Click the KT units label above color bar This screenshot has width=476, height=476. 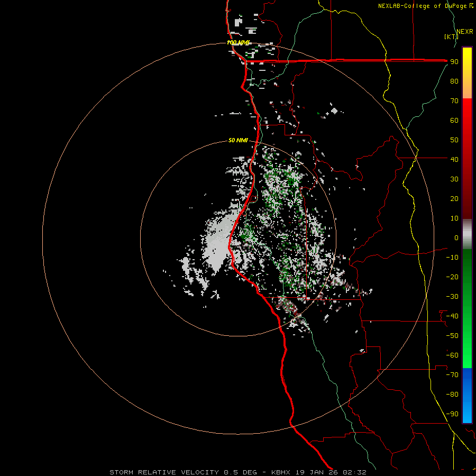tap(451, 36)
